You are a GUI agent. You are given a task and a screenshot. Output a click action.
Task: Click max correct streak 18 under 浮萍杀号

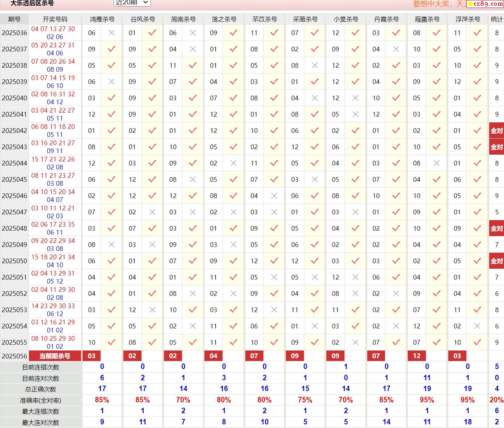(x=468, y=422)
